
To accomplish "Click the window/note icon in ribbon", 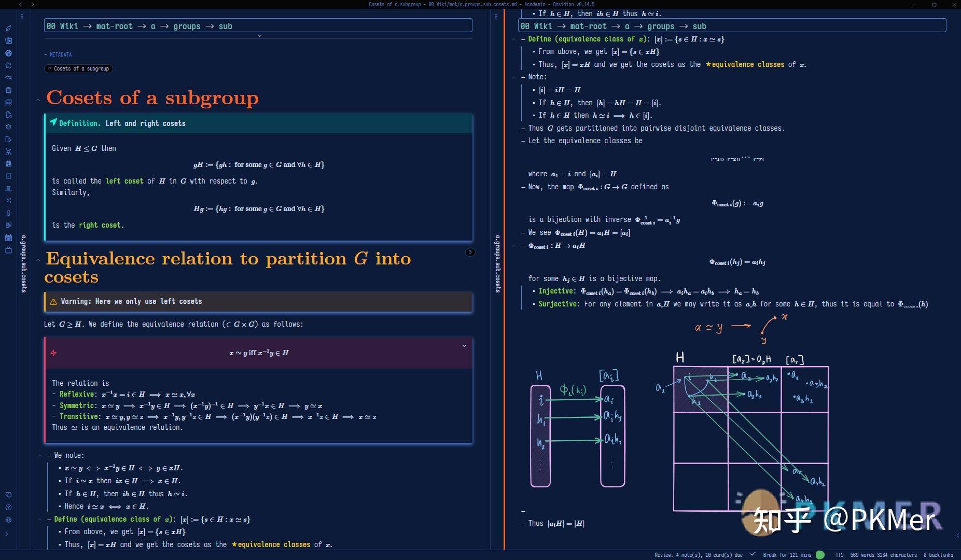I will click(8, 176).
